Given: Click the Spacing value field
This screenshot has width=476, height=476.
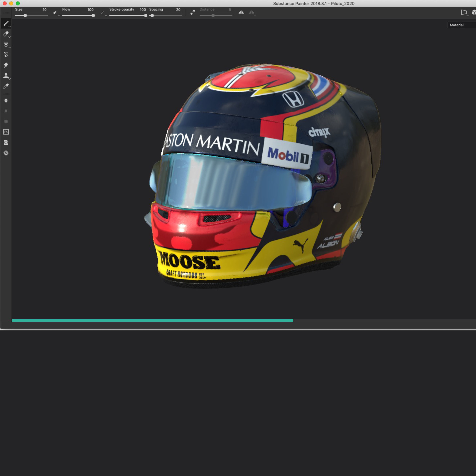Looking at the screenshot, I should 178,10.
